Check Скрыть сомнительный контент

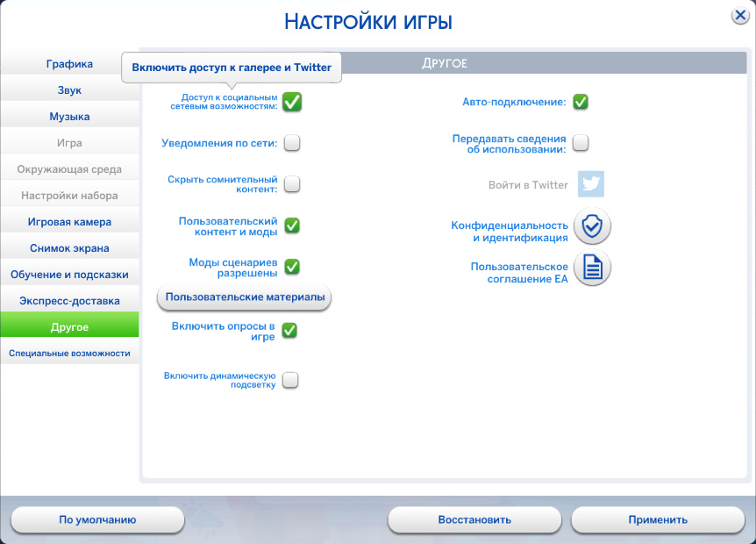coord(292,183)
